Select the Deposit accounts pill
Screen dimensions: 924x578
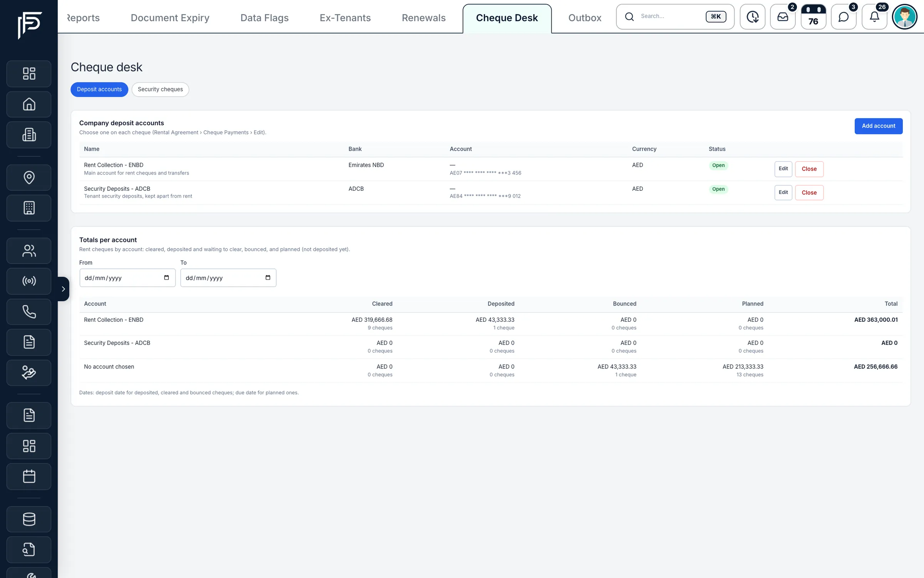(x=99, y=89)
